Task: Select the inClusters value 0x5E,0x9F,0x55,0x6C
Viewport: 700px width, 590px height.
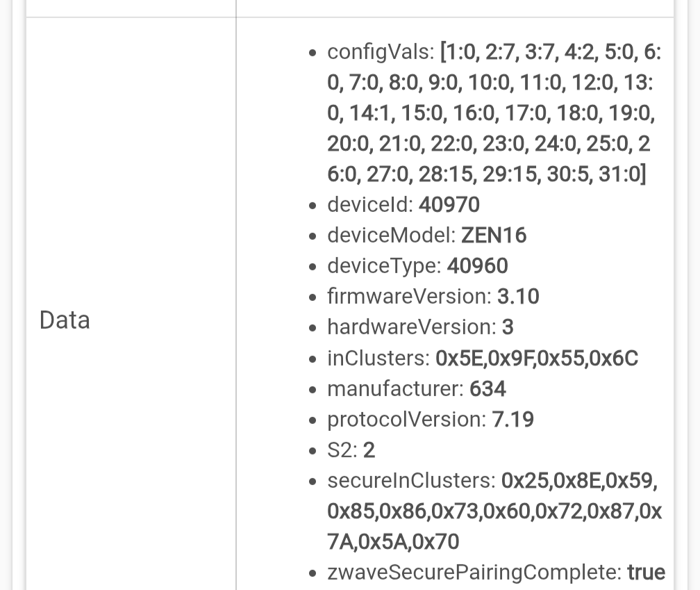Action: [536, 358]
